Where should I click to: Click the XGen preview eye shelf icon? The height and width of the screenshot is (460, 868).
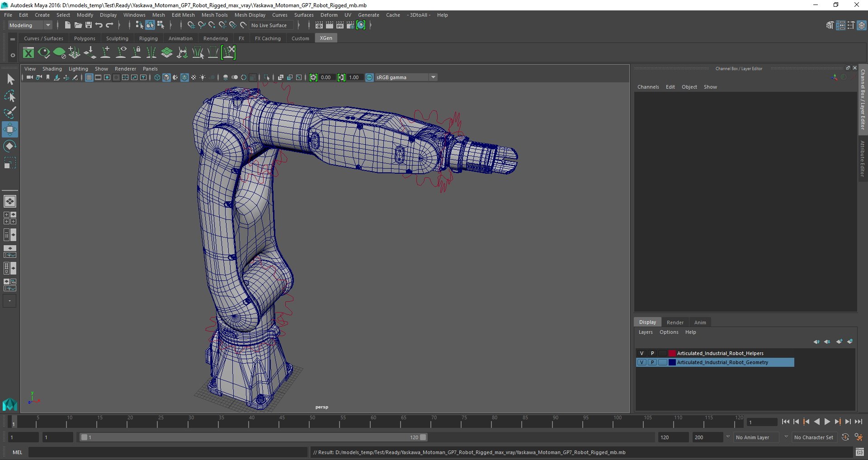[44, 53]
